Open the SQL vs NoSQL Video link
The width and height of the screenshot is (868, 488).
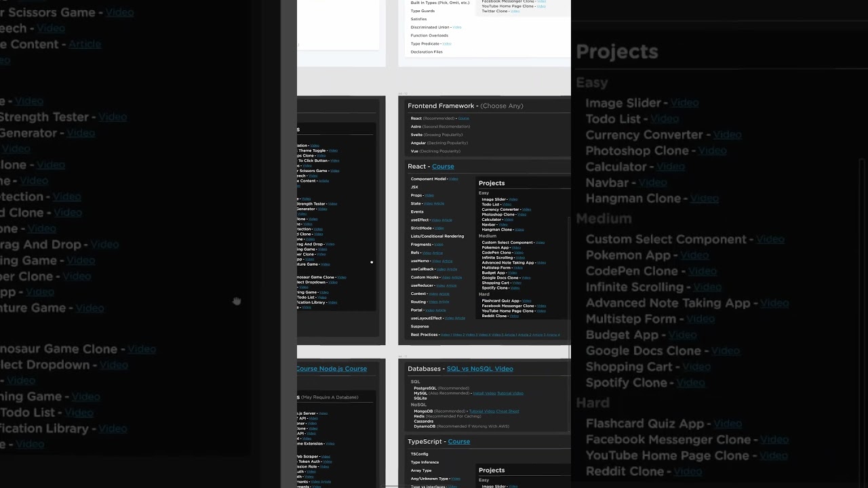[480, 369]
